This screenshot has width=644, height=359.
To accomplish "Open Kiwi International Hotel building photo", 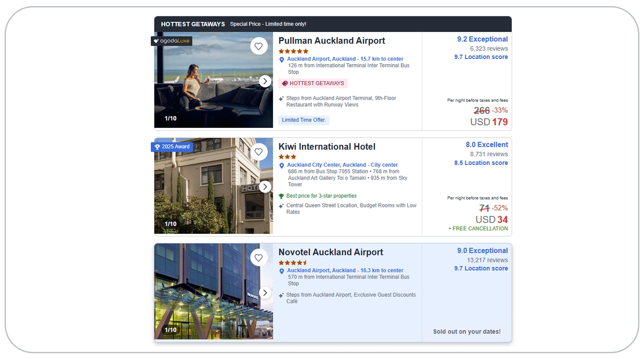I will 214,186.
